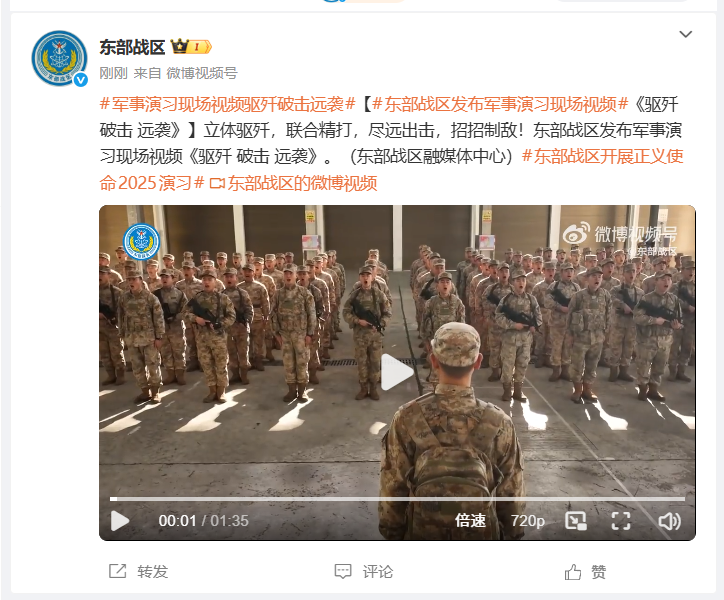The width and height of the screenshot is (724, 600).
Task: Click the 评论 comment button
Action: pyautogui.click(x=363, y=571)
